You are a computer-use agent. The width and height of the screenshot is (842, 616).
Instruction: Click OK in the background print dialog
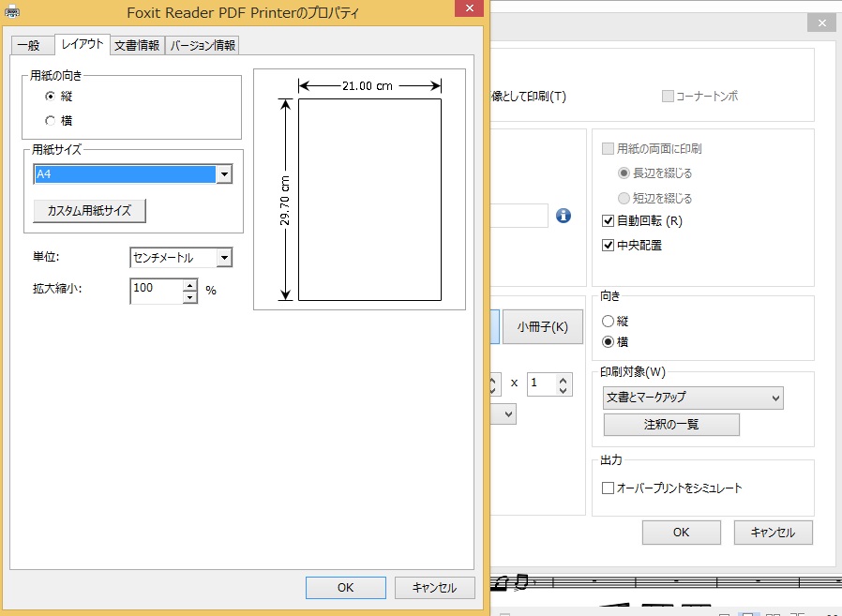[x=681, y=533]
